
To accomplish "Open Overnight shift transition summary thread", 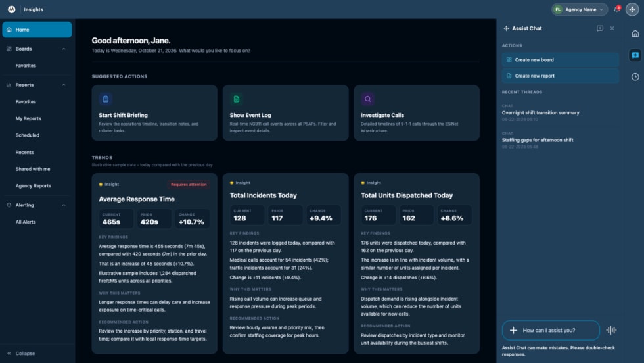I will tap(540, 112).
